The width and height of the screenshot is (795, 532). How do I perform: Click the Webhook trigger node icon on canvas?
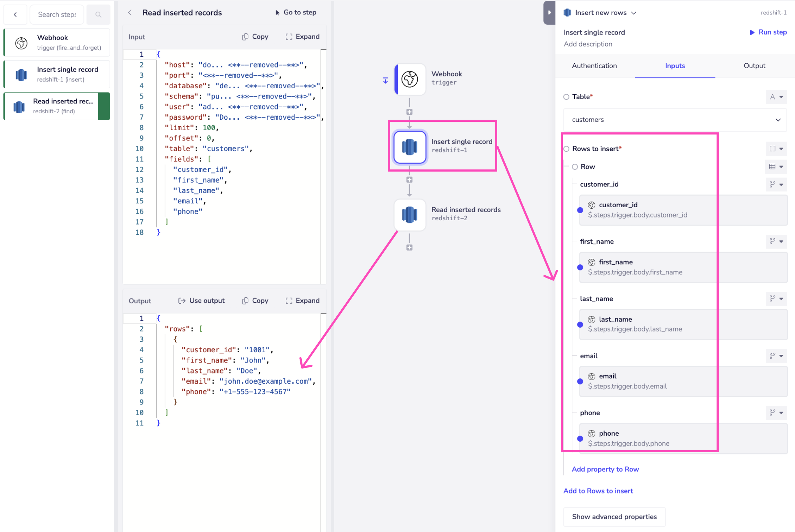[410, 79]
